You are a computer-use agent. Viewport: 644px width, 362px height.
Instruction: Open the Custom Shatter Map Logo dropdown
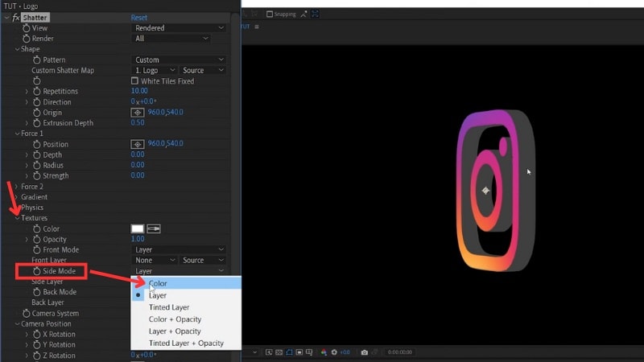tap(155, 71)
